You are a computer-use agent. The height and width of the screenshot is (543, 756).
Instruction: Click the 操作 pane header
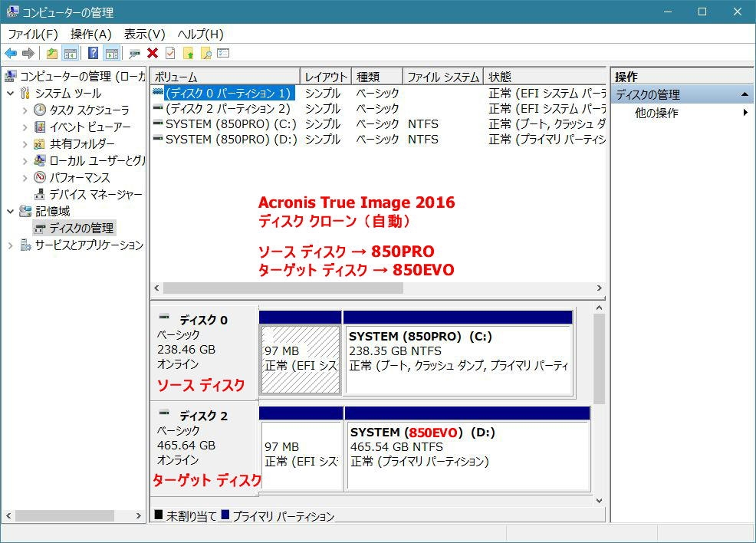tap(682, 77)
